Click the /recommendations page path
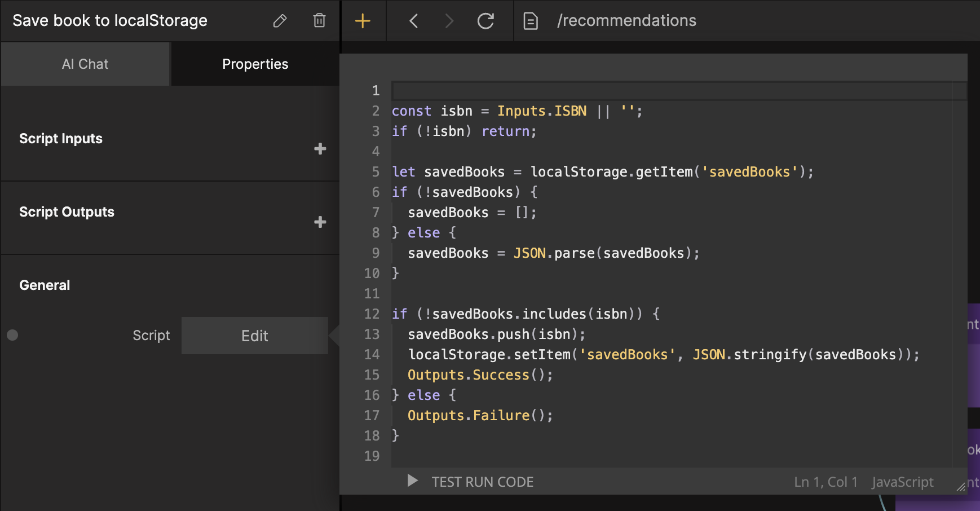 626,21
